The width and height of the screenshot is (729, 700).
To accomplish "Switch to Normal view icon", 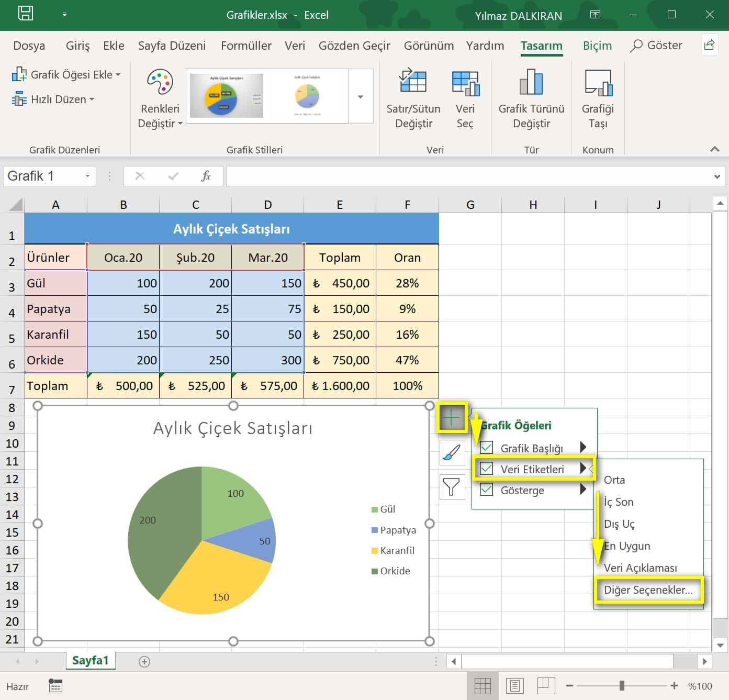I will click(482, 685).
